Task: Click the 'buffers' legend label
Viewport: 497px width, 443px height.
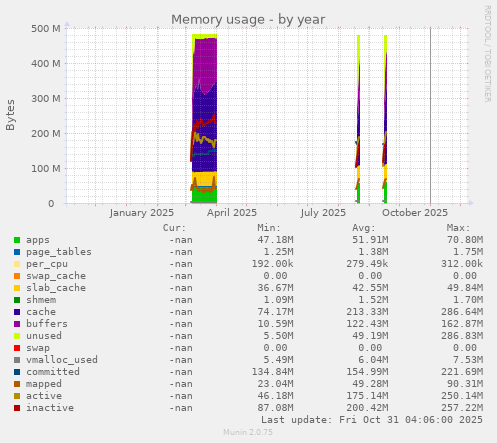Action: tap(47, 324)
